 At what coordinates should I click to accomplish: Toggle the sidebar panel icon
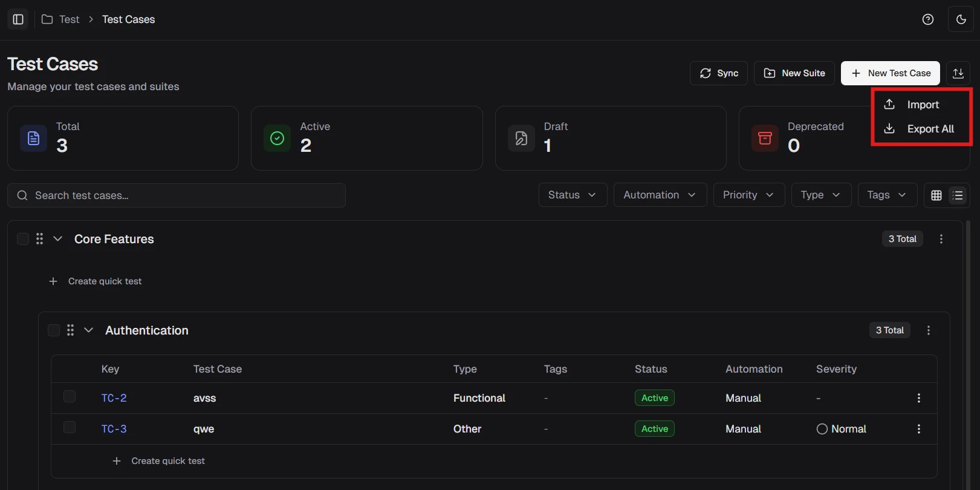(x=18, y=19)
